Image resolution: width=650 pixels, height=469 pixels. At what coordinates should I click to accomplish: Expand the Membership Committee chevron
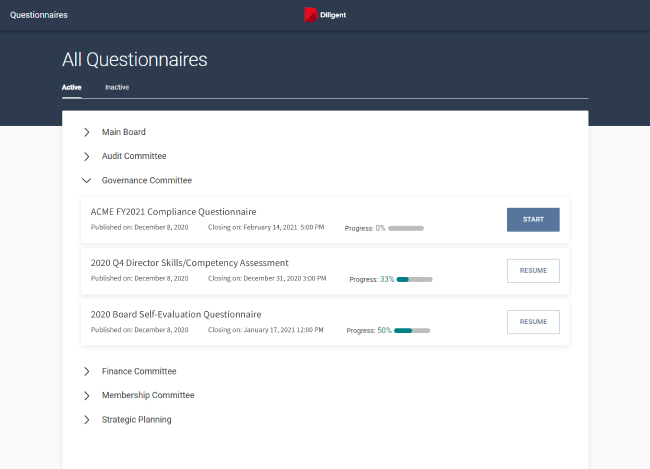(87, 396)
